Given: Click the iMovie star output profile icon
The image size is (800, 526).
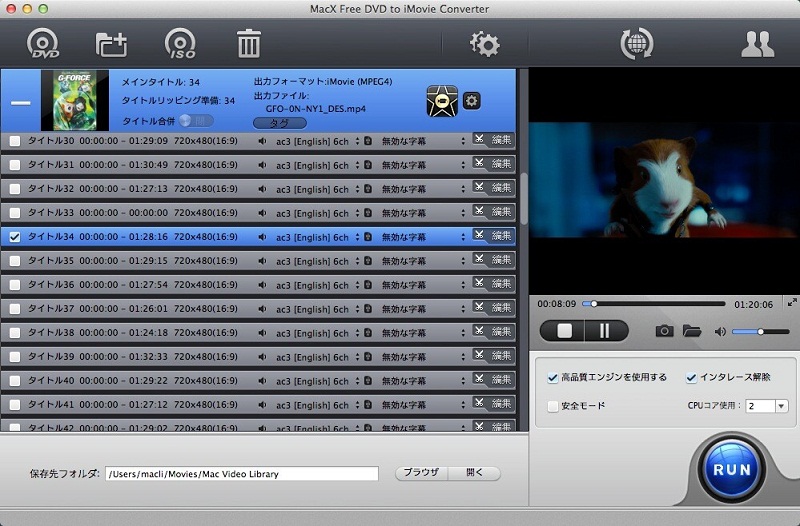Looking at the screenshot, I should 442,101.
